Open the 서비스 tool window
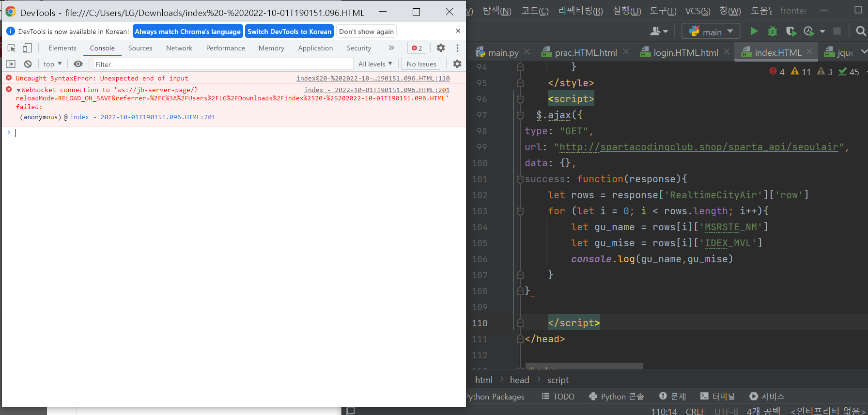868x415 pixels. pos(767,397)
